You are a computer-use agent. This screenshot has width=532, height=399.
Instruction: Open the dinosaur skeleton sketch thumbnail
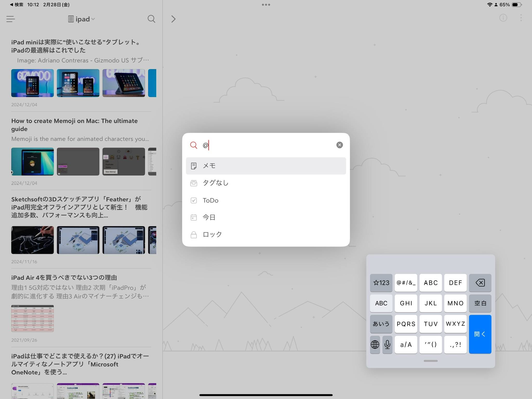(32, 240)
